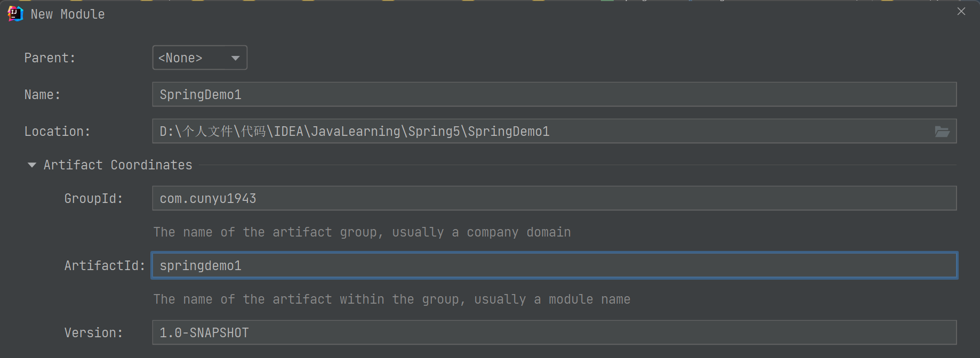The image size is (980, 358).
Task: Click the Name label
Action: pyautogui.click(x=42, y=95)
